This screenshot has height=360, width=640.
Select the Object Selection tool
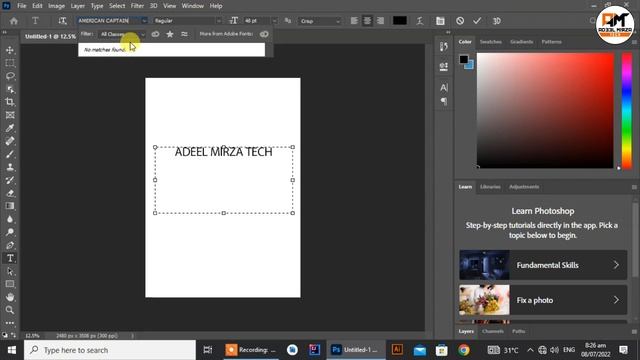(x=10, y=89)
